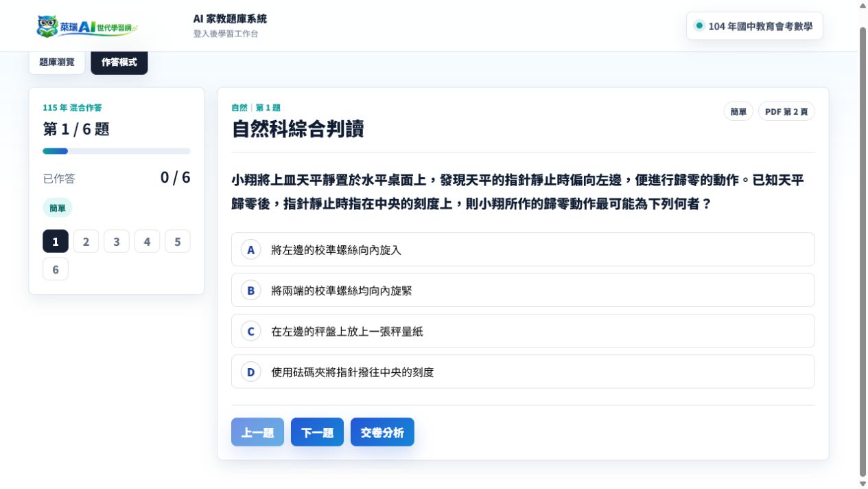Click the 簡單 tag in the sidebar
Screen dimensions: 868x489
[58, 207]
